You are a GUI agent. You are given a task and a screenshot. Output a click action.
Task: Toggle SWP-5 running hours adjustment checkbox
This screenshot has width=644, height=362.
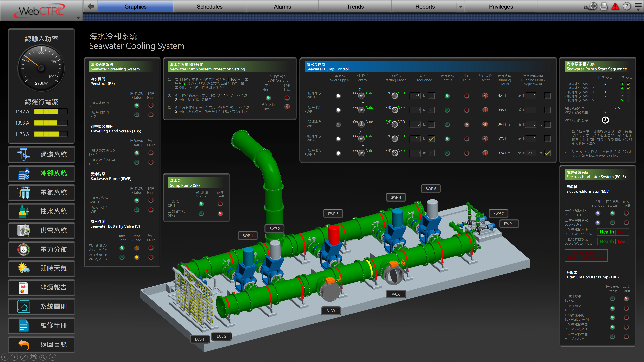(548, 153)
